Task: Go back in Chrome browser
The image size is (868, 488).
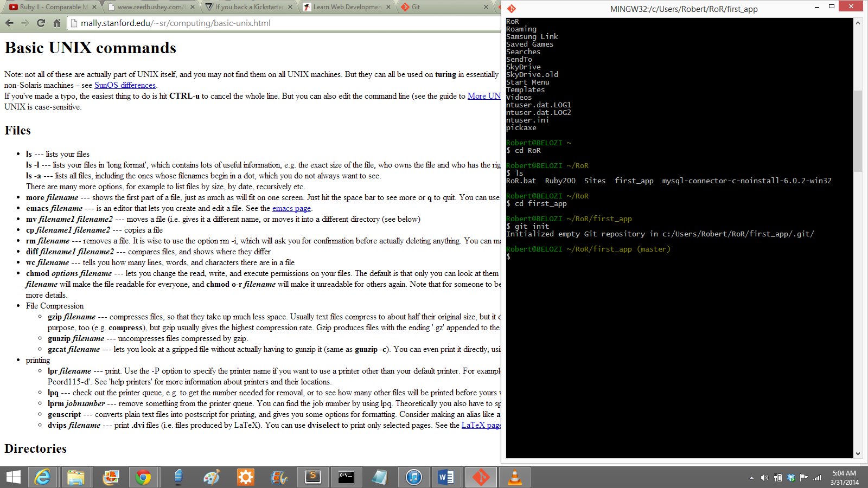Action: pos(9,23)
